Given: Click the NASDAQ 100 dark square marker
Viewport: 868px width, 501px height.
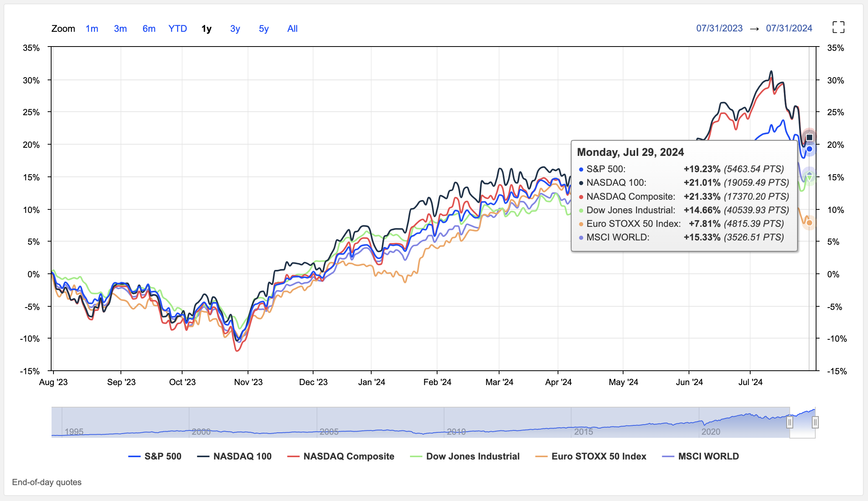Looking at the screenshot, I should [x=809, y=137].
